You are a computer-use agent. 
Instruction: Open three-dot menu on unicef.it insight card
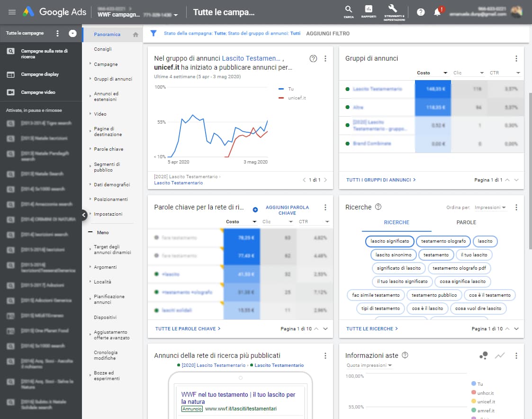[325, 59]
